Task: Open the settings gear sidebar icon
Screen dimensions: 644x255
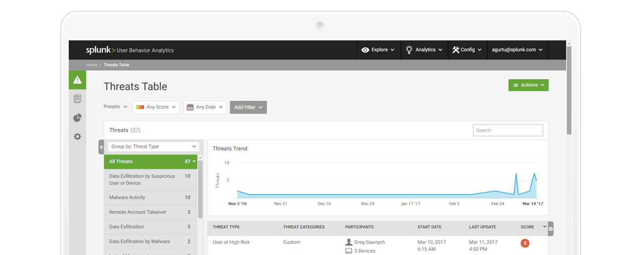Action: tap(77, 136)
